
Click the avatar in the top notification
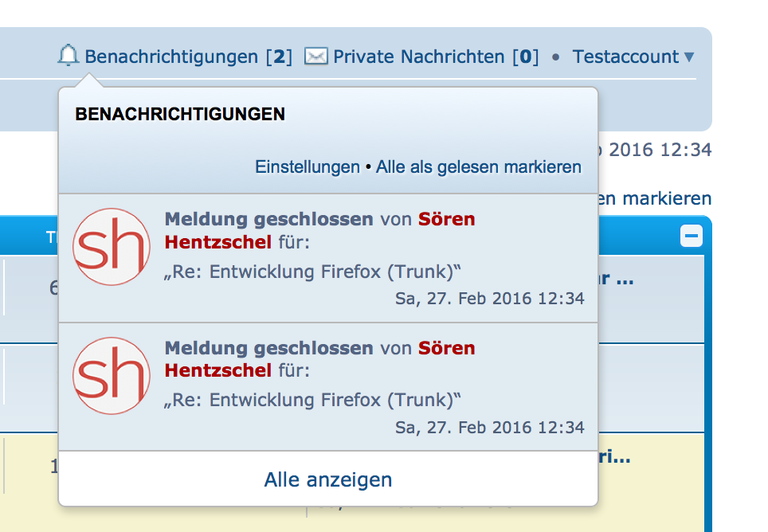[x=112, y=247]
